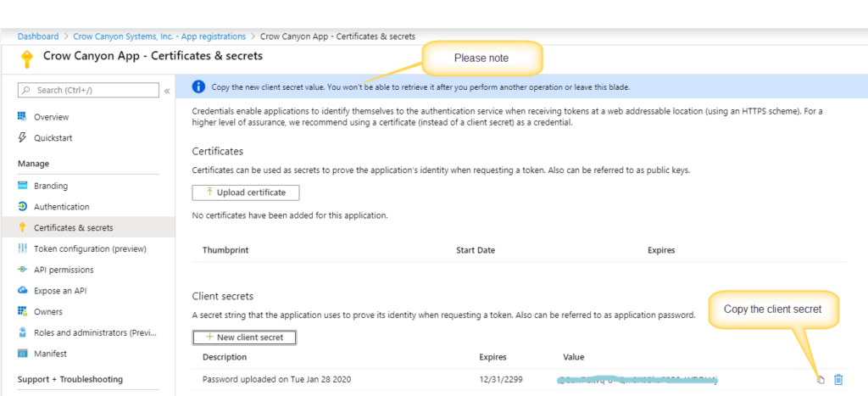Select Certificates & secrets menu item

point(74,227)
